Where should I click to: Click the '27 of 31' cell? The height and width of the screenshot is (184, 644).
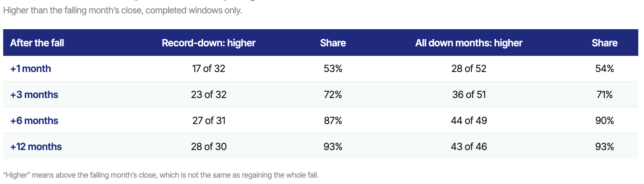pos(209,121)
